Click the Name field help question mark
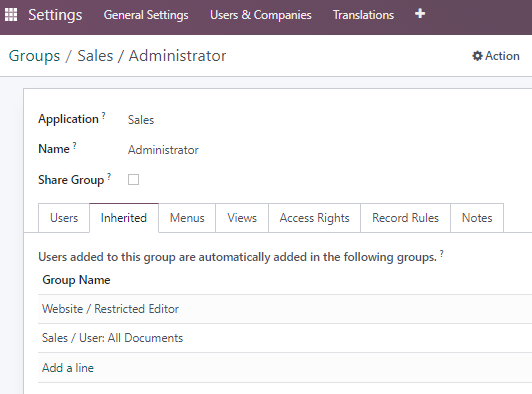 (x=75, y=146)
